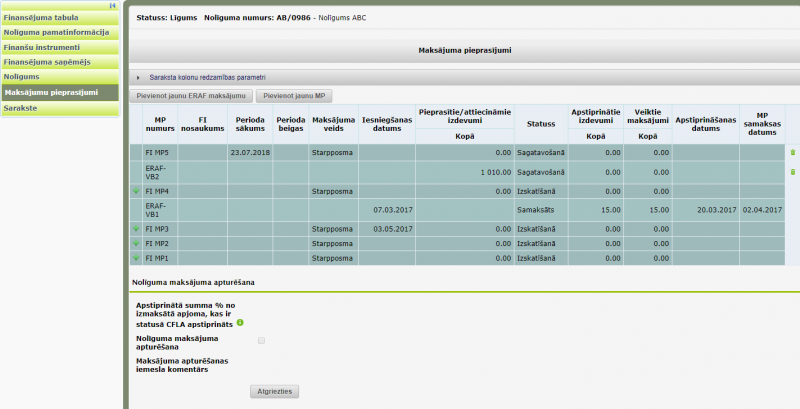Viewport: 800px width, 409px height.
Task: Toggle the Nolīguma maksājuma apturēšana checkbox
Action: (261, 341)
